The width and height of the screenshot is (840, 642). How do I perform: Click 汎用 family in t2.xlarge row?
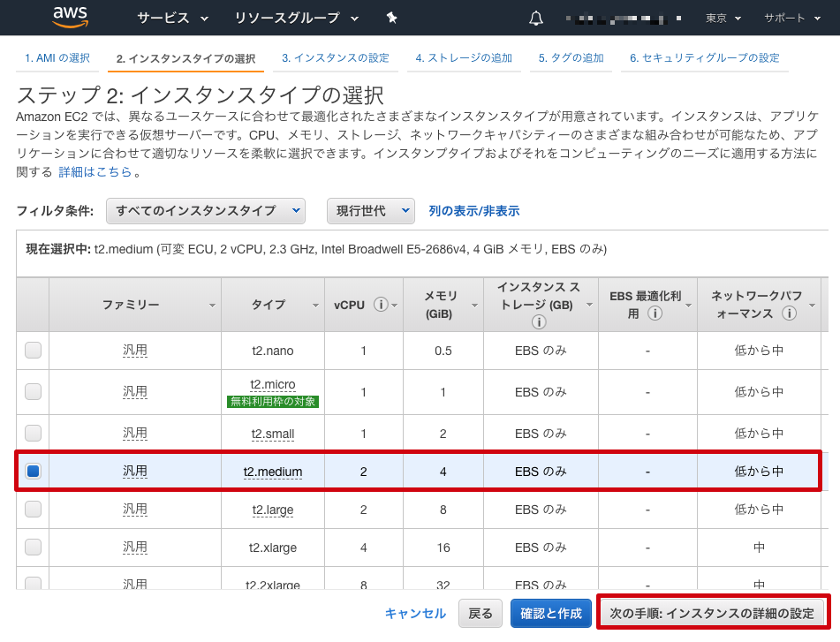click(x=135, y=548)
